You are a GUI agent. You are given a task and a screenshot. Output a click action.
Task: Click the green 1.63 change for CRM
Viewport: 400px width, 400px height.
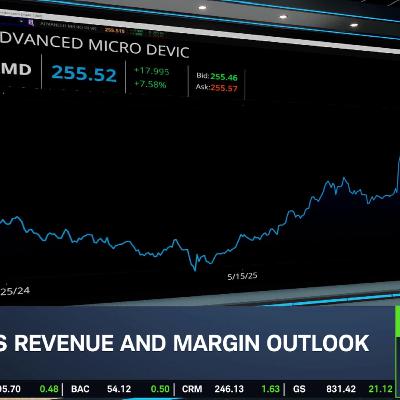pyautogui.click(x=270, y=389)
